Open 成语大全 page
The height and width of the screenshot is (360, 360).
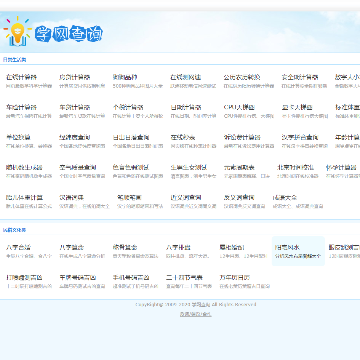[x=285, y=198]
